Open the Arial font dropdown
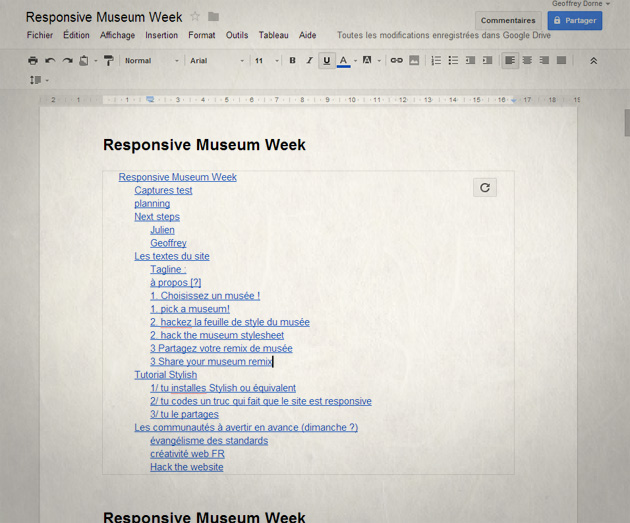This screenshot has height=523, width=630. (216, 61)
